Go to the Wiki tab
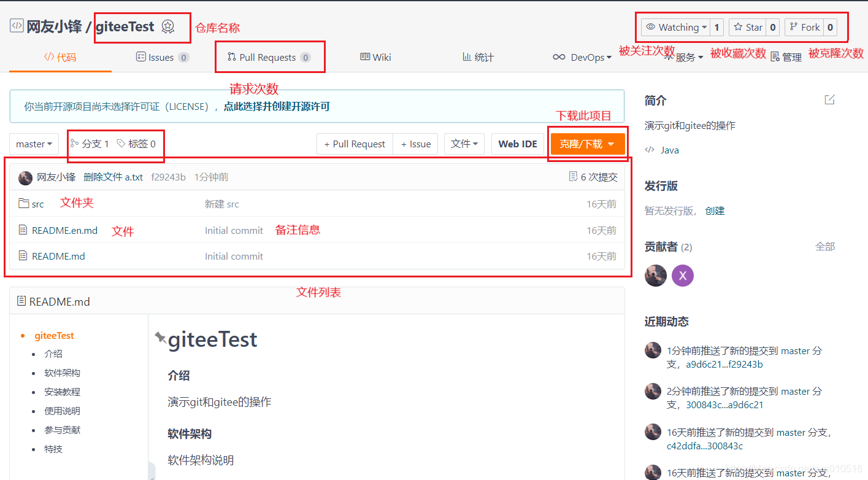This screenshot has width=868, height=480. pyautogui.click(x=375, y=57)
